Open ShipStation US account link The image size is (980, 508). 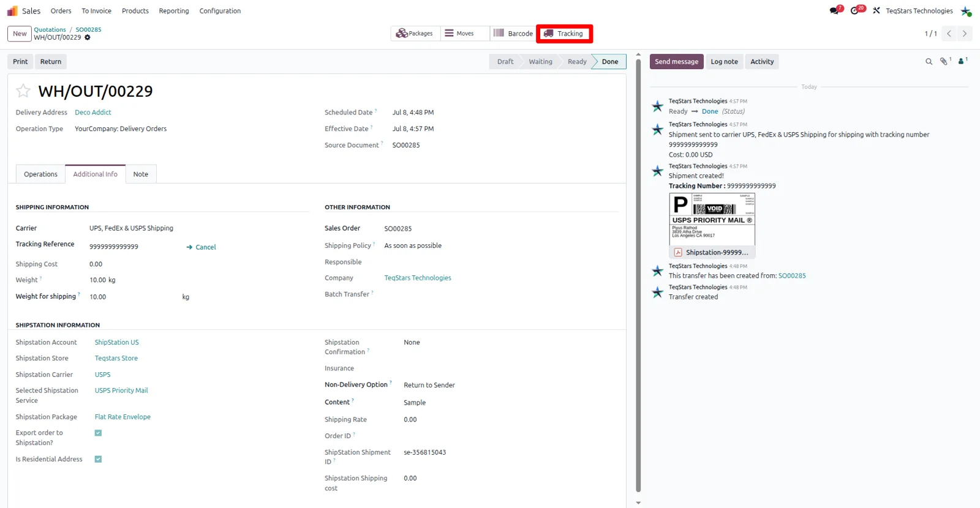(116, 343)
